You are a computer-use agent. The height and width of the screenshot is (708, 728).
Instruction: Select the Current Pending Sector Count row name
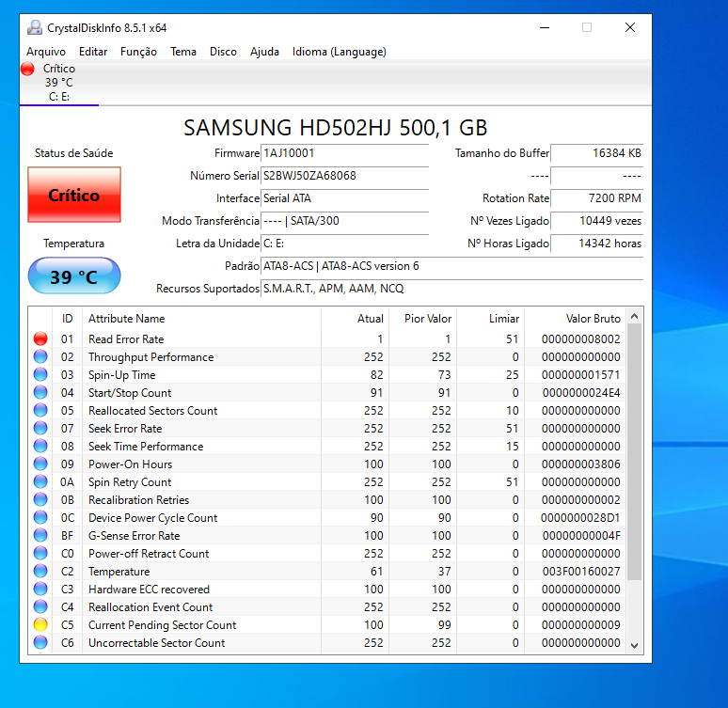tap(162, 625)
